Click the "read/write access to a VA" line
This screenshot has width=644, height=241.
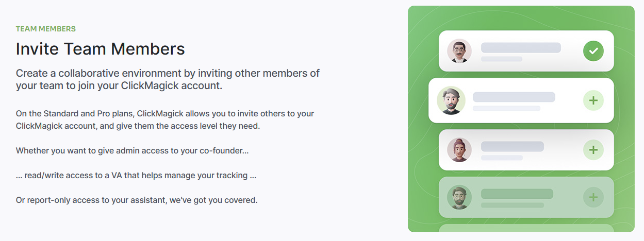pyautogui.click(x=136, y=176)
